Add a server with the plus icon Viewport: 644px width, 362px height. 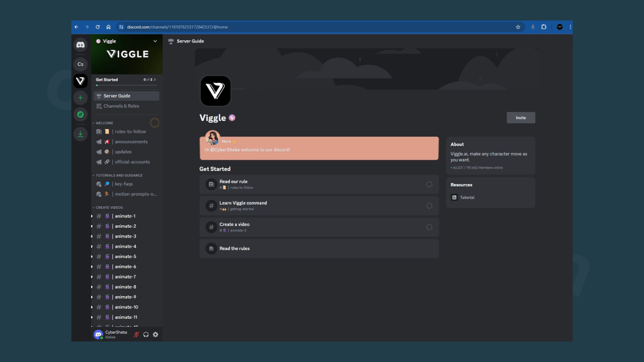pos(80,98)
